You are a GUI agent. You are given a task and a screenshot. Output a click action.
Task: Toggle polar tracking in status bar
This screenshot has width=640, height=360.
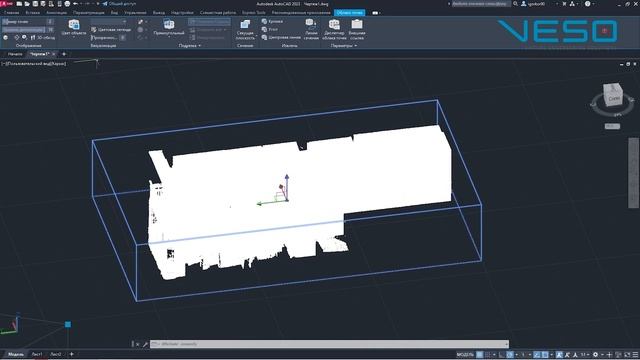click(510, 354)
